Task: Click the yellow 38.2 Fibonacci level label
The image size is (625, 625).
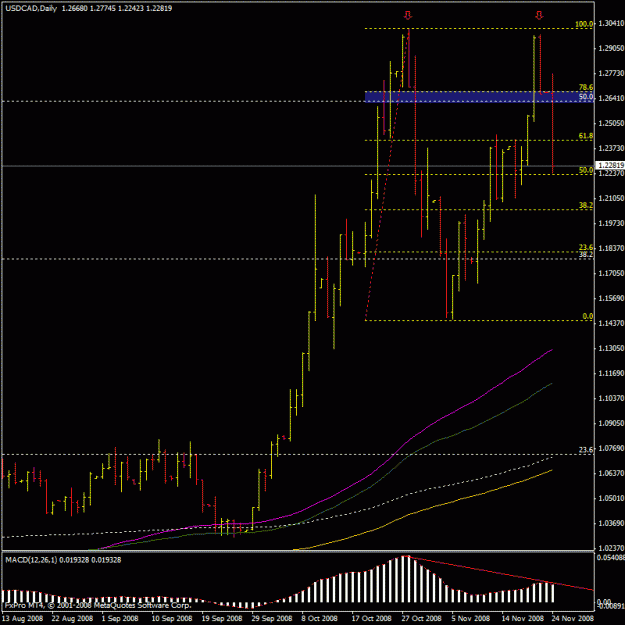Action: pyautogui.click(x=586, y=205)
